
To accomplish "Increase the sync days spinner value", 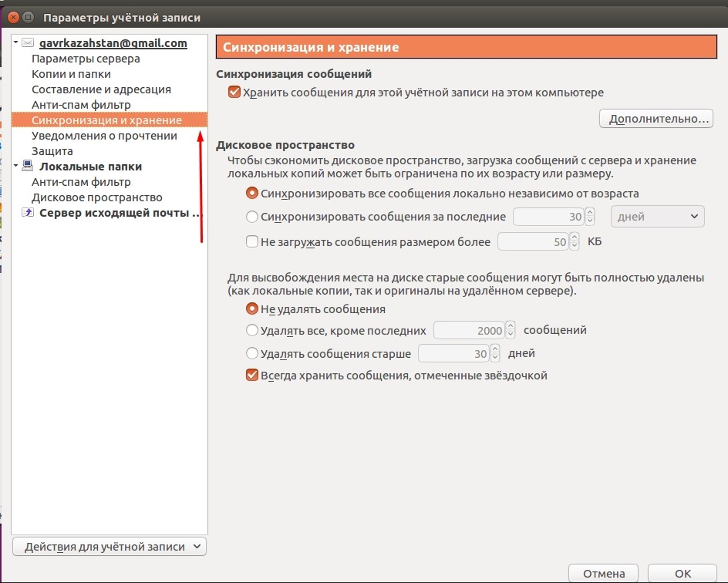I will pyautogui.click(x=590, y=213).
